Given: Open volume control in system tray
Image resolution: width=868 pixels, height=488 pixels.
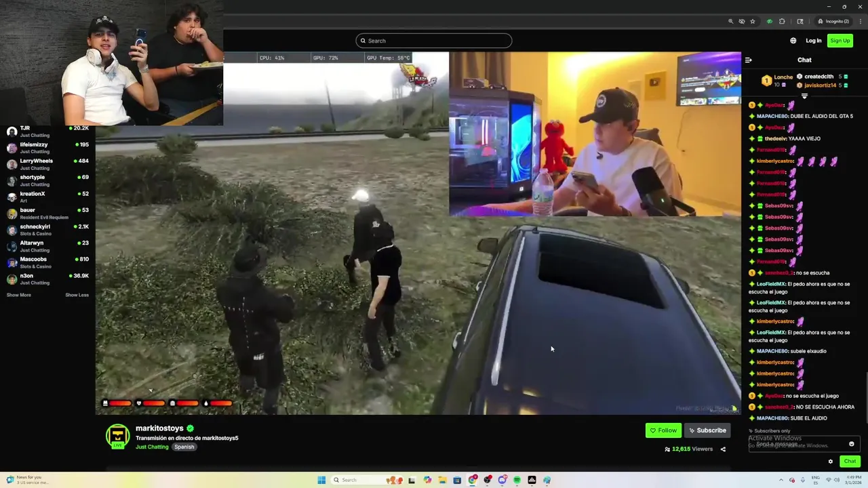Looking at the screenshot, I should pyautogui.click(x=837, y=480).
